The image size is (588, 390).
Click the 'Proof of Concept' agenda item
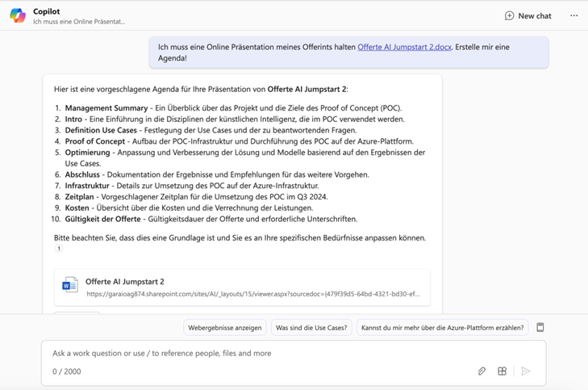[x=95, y=141]
